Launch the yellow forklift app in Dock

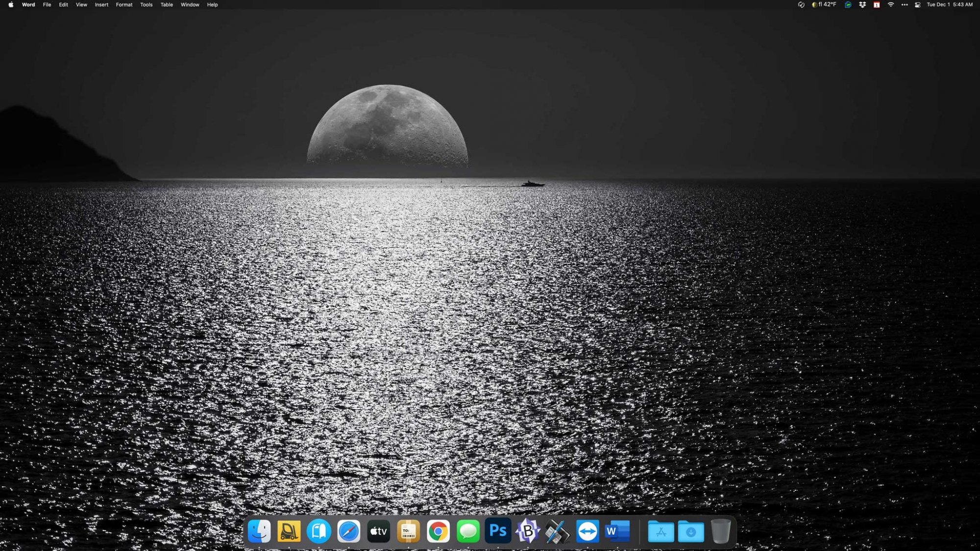coord(289,531)
